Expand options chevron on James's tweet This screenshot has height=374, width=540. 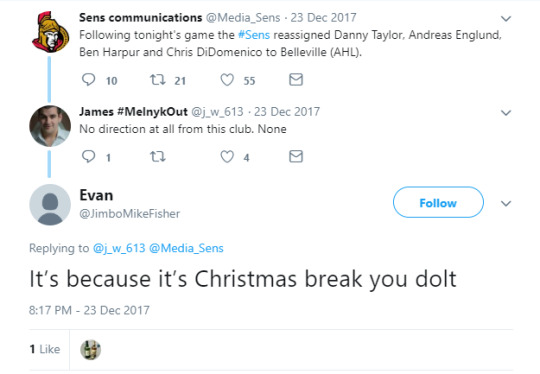pyautogui.click(x=506, y=113)
